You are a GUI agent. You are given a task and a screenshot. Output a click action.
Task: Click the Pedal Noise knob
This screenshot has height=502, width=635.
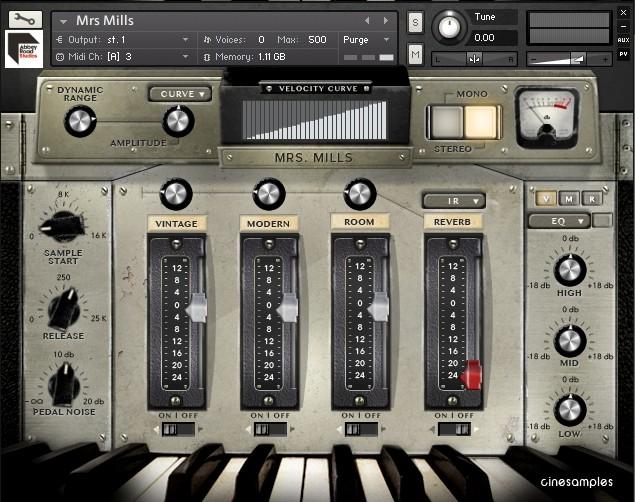pos(63,382)
